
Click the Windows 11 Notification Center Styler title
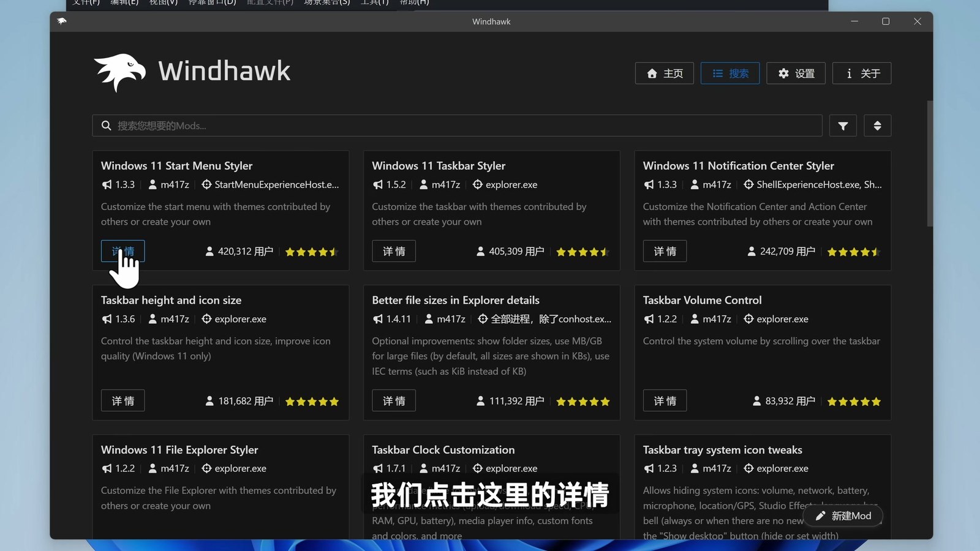coord(739,166)
